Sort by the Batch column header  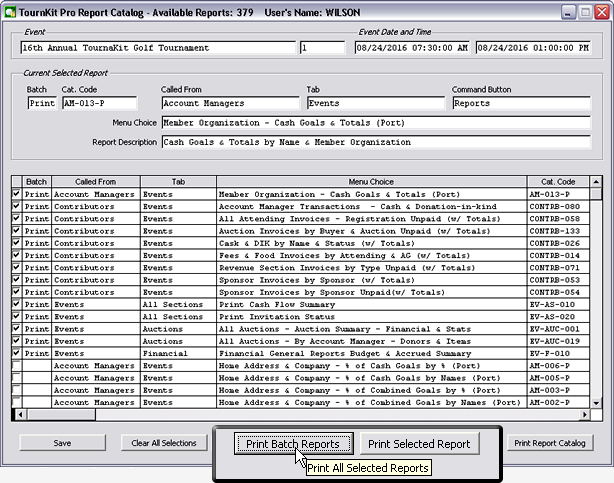(37, 182)
